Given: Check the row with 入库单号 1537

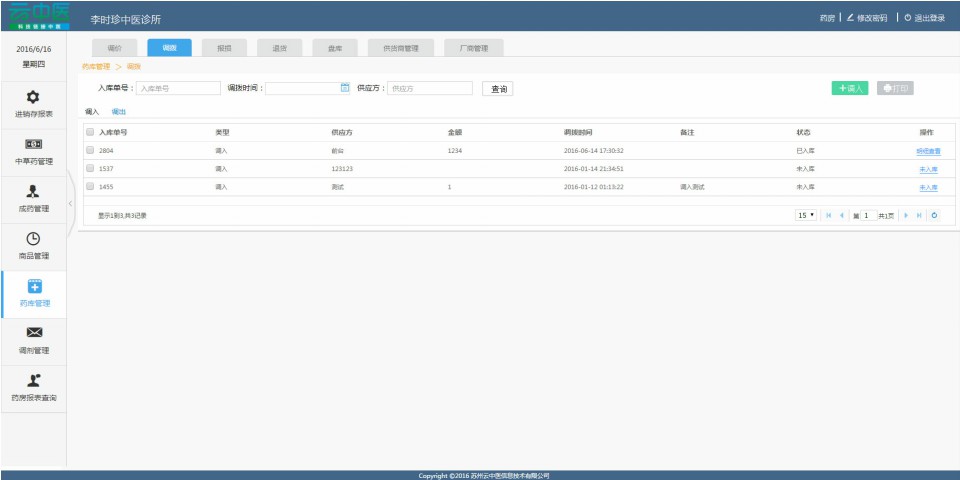Looking at the screenshot, I should point(90,169).
